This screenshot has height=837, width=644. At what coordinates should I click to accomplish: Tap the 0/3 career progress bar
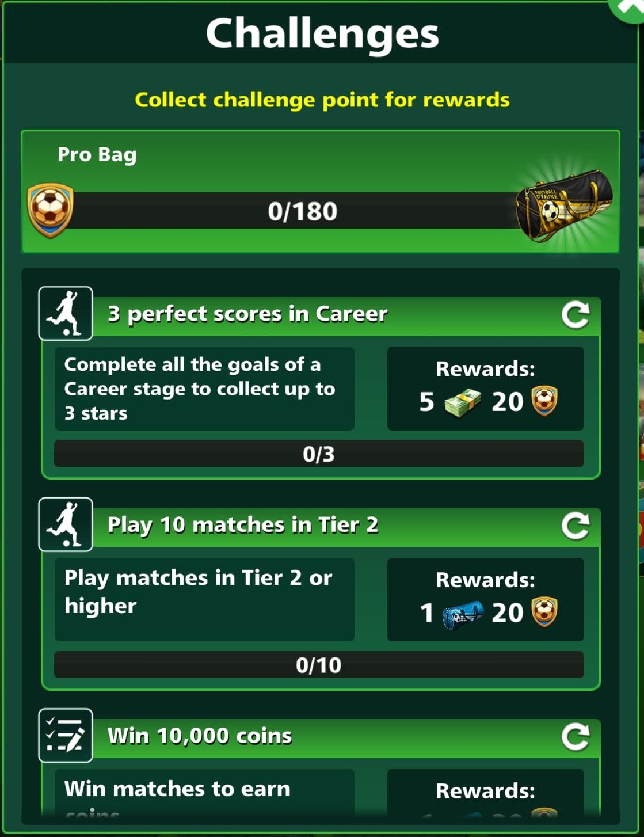tap(319, 454)
